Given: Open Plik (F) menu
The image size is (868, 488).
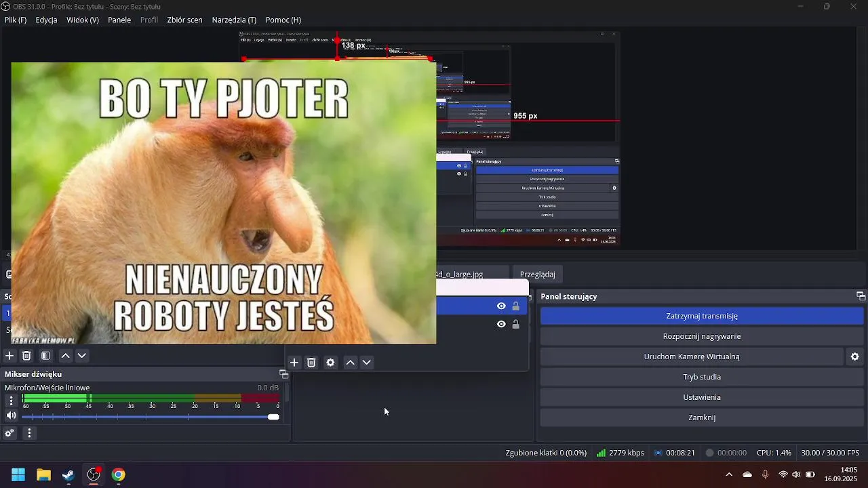Looking at the screenshot, I should 16,20.
